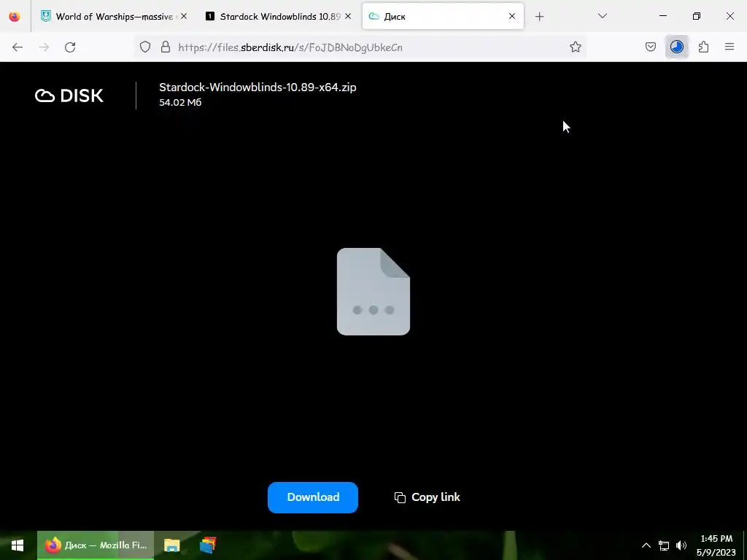
Task: Click the DISK cloud logo
Action: pos(69,96)
